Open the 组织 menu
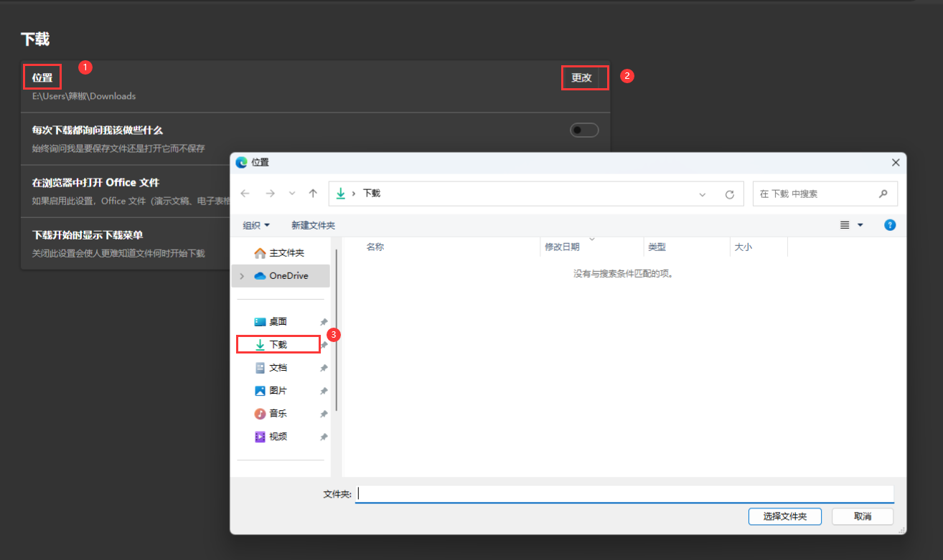943x560 pixels. pyautogui.click(x=256, y=225)
